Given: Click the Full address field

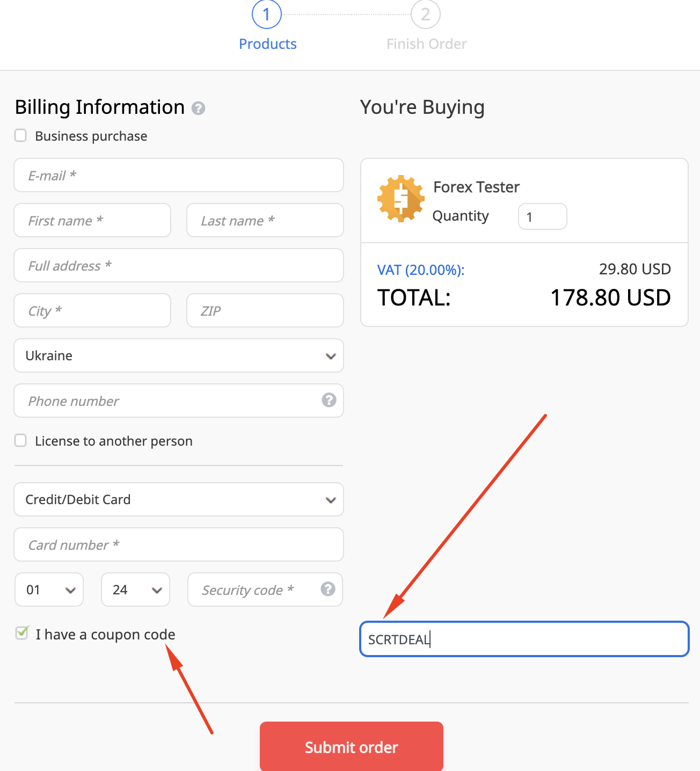Looking at the screenshot, I should tap(178, 265).
